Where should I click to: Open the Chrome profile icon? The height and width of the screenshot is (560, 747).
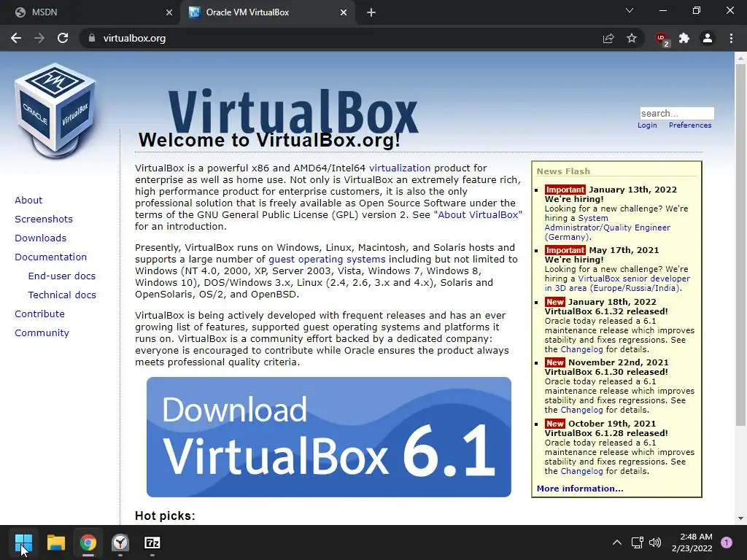pyautogui.click(x=708, y=38)
